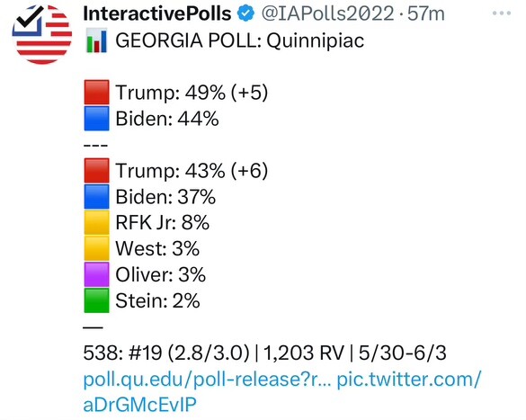Click the blue square beside Biden 37%
Image resolution: width=526 pixels, height=420 pixels.
coord(96,197)
